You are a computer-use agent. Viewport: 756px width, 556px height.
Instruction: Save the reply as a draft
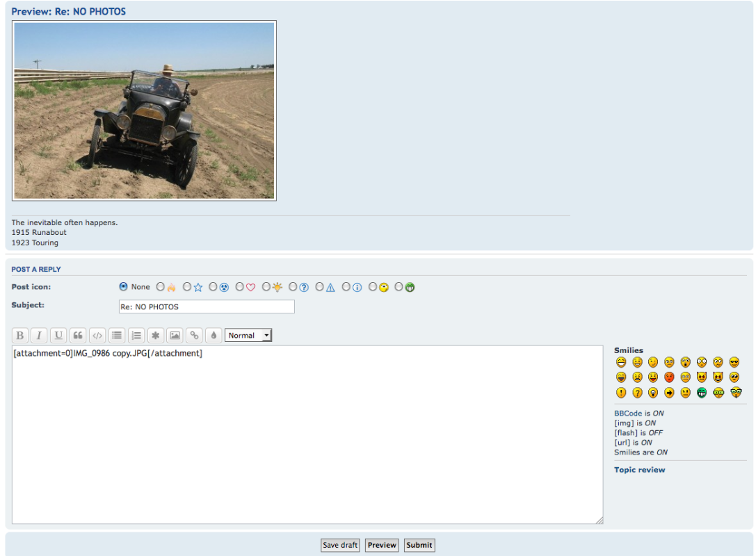(340, 546)
